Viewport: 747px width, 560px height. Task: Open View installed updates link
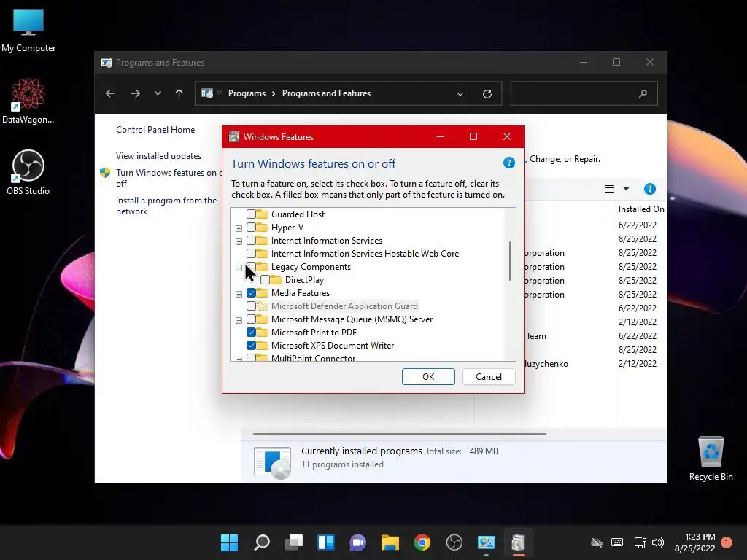pyautogui.click(x=158, y=156)
